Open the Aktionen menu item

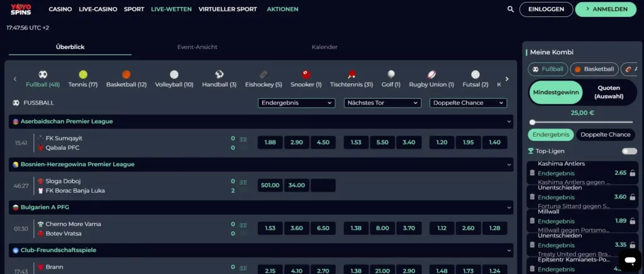pyautogui.click(x=282, y=9)
